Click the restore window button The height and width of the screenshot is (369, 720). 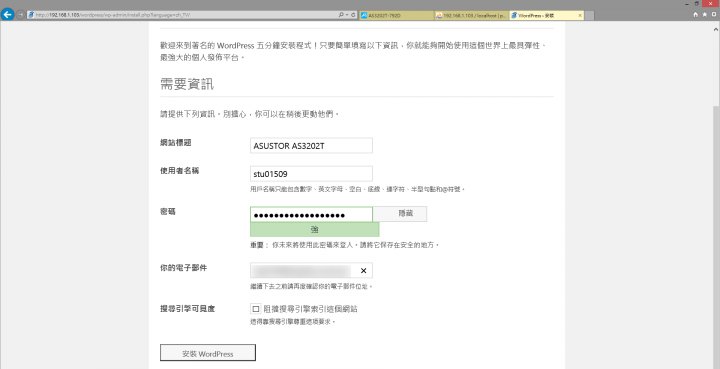pyautogui.click(x=697, y=3)
